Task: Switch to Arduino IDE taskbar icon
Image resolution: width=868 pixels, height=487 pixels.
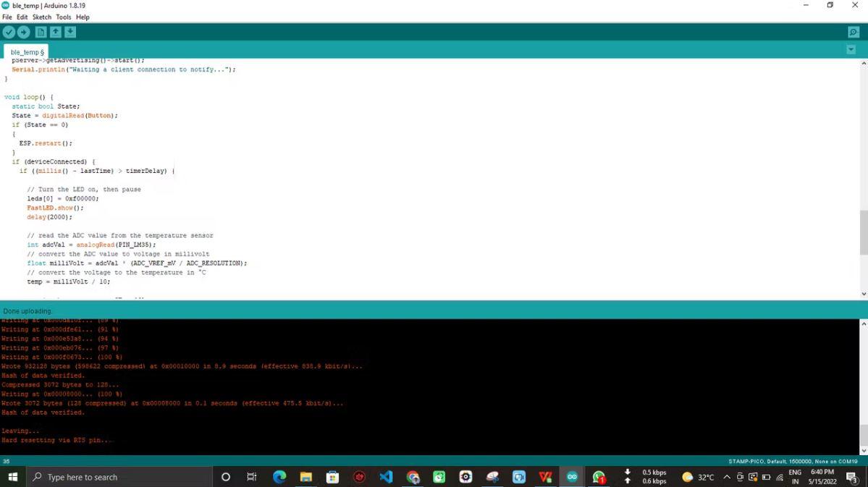Action: (572, 477)
